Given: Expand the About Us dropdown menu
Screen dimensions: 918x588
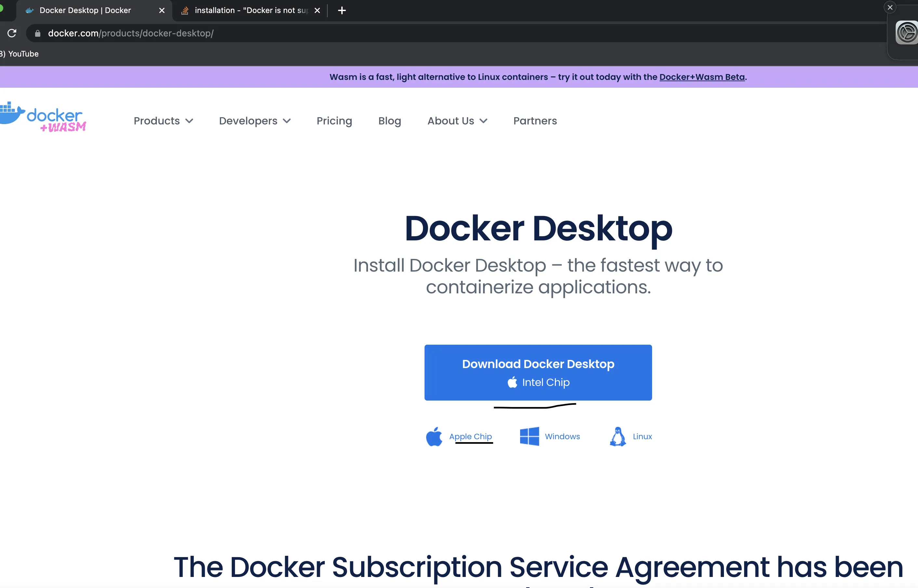Looking at the screenshot, I should [x=457, y=121].
